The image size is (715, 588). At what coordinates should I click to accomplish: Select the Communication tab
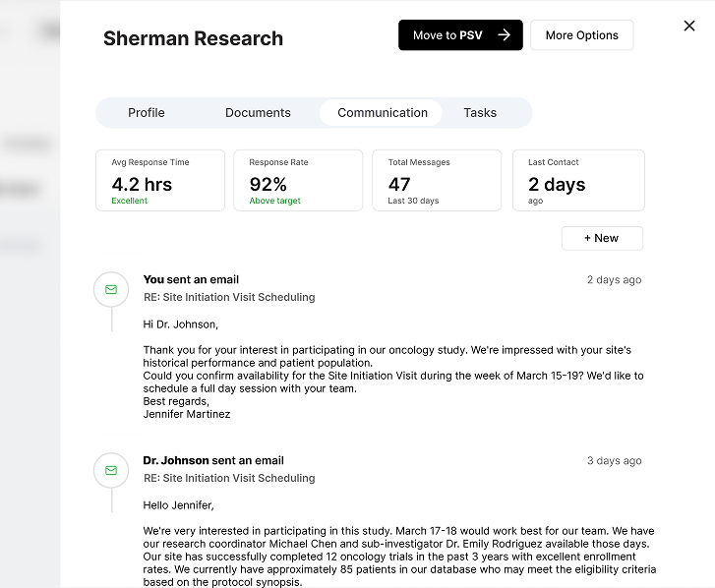pos(383,113)
